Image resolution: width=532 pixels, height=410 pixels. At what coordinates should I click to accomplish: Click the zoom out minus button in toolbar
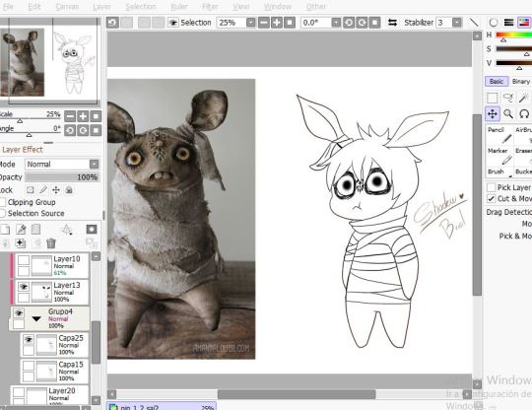click(264, 23)
